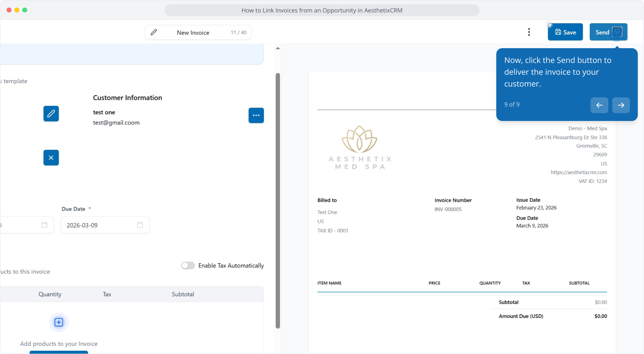The height and width of the screenshot is (354, 644).
Task: Open the vertical three-dots options menu
Action: pyautogui.click(x=529, y=32)
